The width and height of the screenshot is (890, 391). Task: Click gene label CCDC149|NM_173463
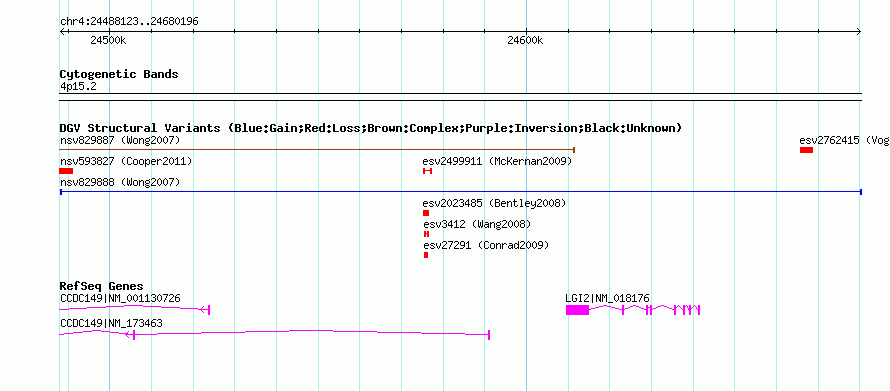click(x=111, y=323)
